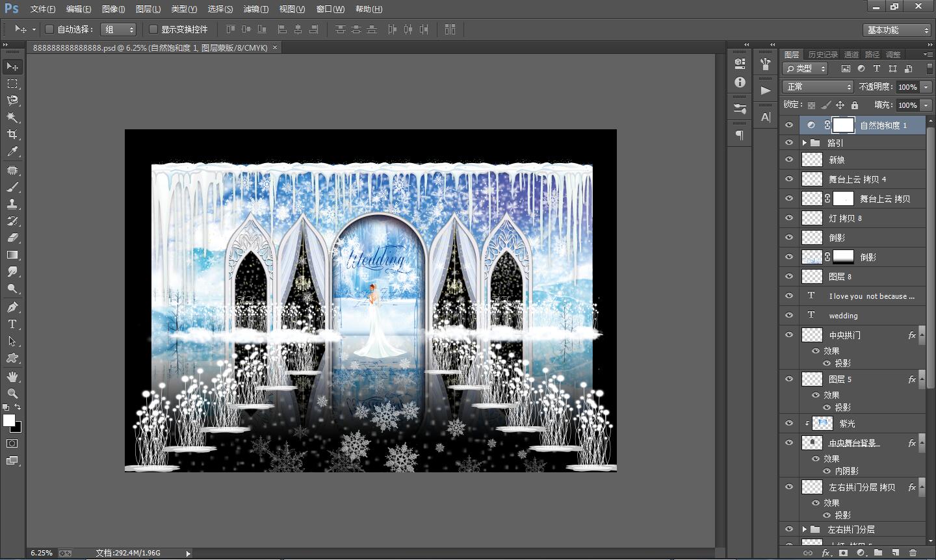Select the Eraser tool
Image resolution: width=936 pixels, height=560 pixels.
point(12,238)
